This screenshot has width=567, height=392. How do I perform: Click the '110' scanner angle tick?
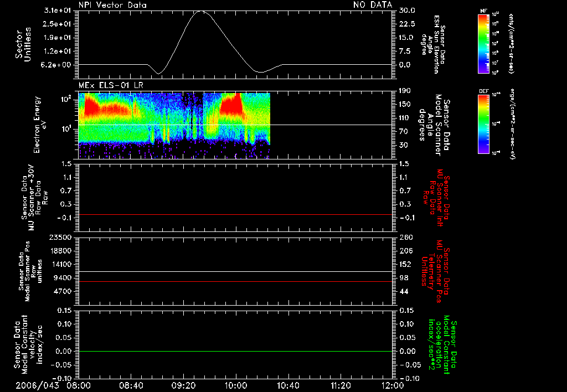coord(405,118)
